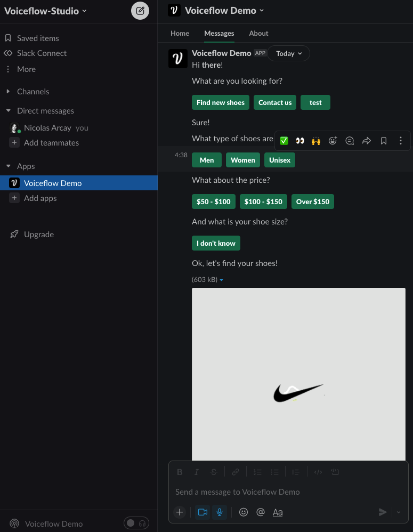Viewport: 413px width, 532px height.
Task: Toggle bold formatting in composer
Action: pyautogui.click(x=180, y=472)
